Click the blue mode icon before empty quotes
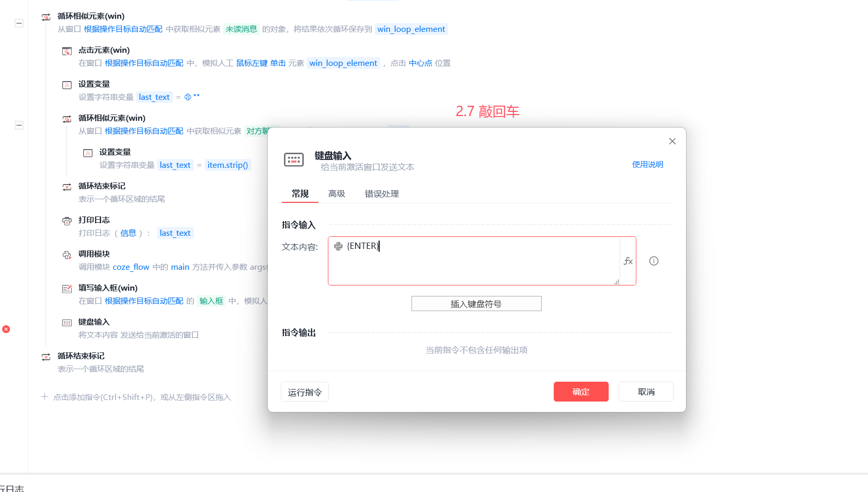 pos(188,97)
